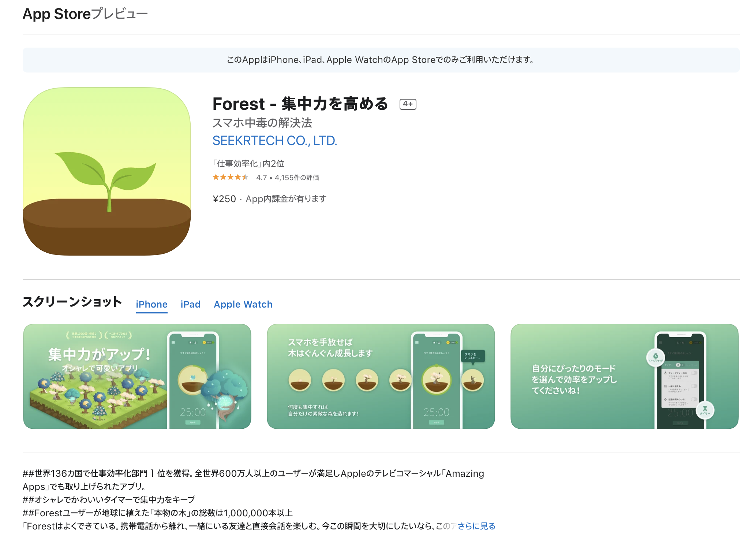Click the App Store プレビュー header
Image resolution: width=756 pixels, height=539 pixels.
(x=85, y=14)
